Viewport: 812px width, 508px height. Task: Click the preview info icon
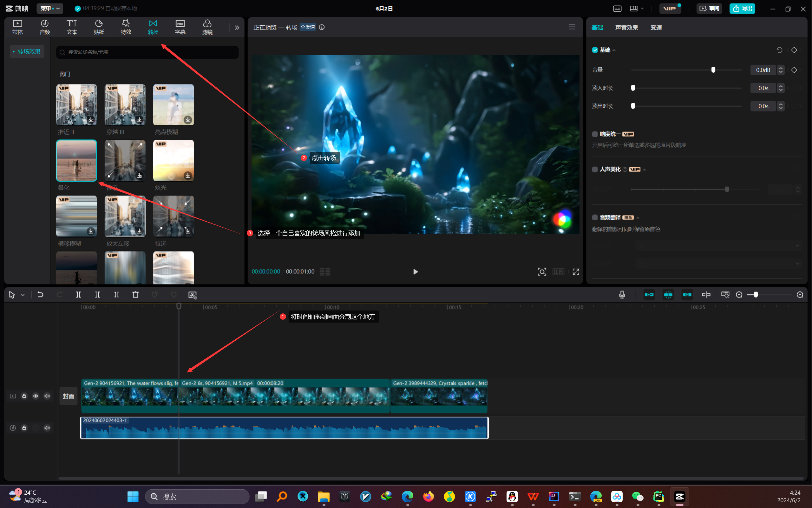322,27
